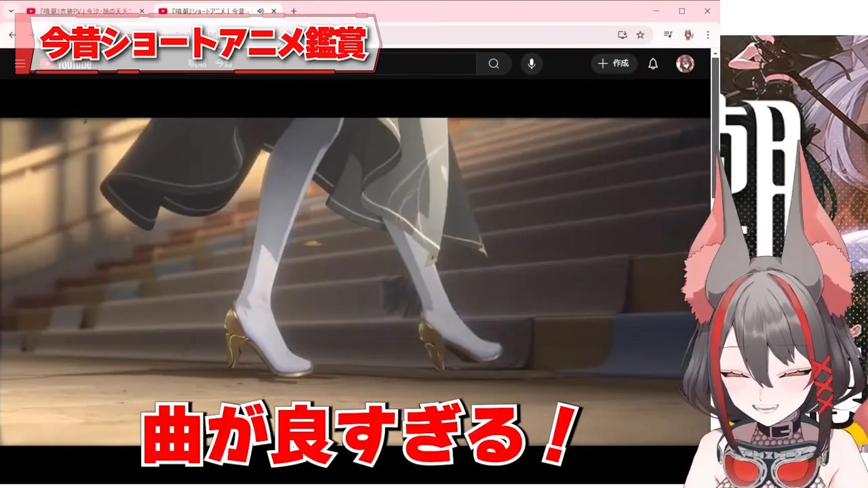This screenshot has width=868, height=488.
Task: Maximize the Chrome window
Action: click(682, 11)
